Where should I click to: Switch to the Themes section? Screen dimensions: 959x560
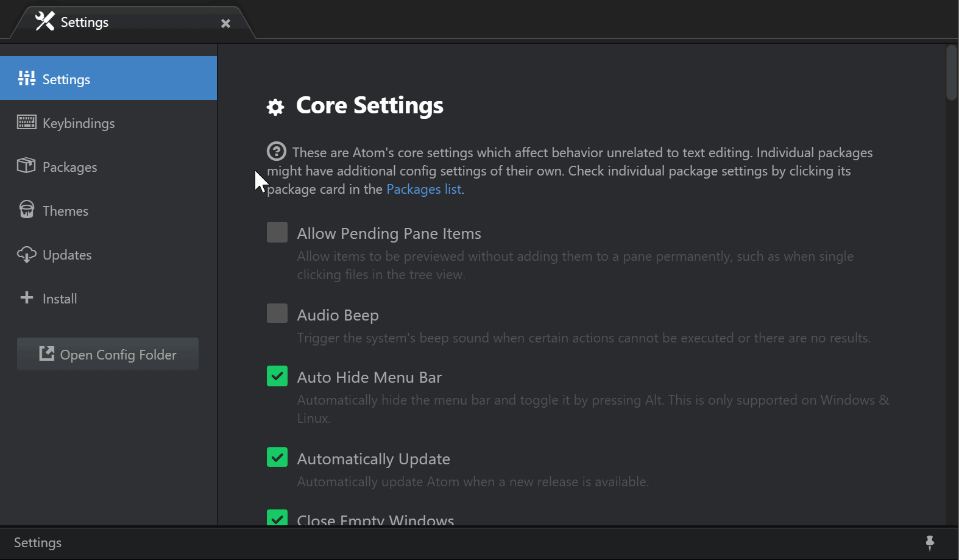65,211
